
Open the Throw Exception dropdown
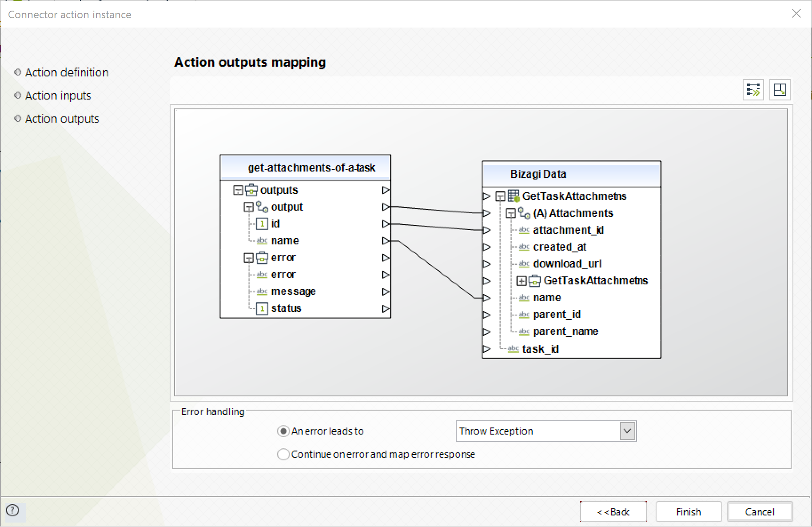click(627, 431)
